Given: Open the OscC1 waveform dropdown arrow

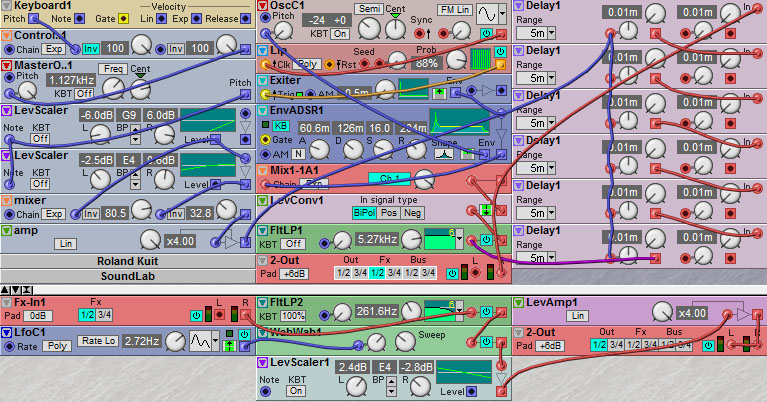Looking at the screenshot, I should 502,14.
